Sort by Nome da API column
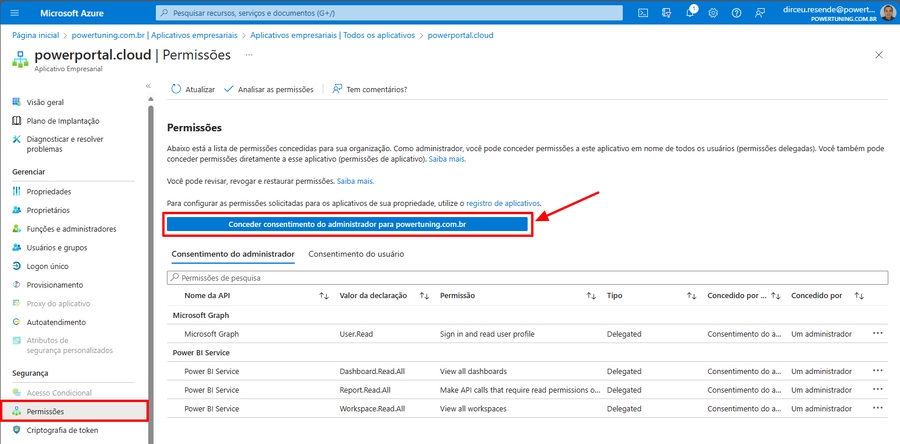The height and width of the screenshot is (444, 900). (x=323, y=296)
